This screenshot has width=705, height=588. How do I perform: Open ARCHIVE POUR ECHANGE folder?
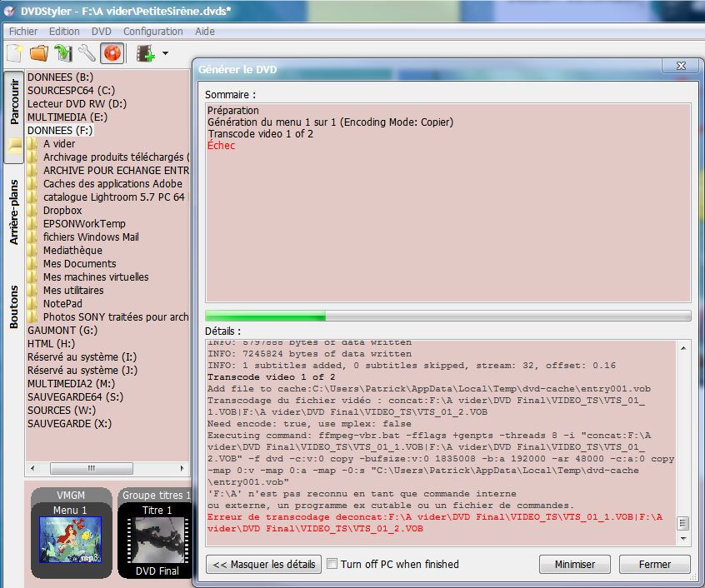click(x=116, y=171)
